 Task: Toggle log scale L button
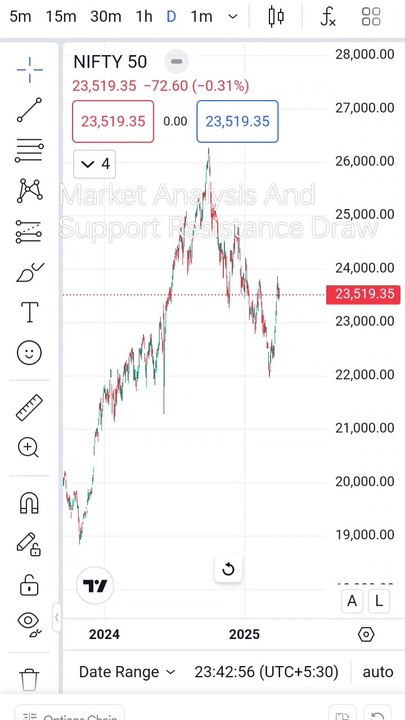pos(378,601)
